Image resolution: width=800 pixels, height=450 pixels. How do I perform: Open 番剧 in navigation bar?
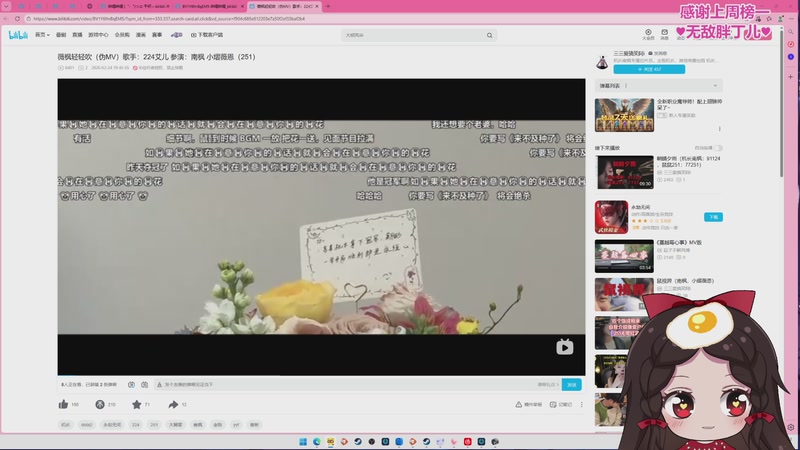(61, 35)
